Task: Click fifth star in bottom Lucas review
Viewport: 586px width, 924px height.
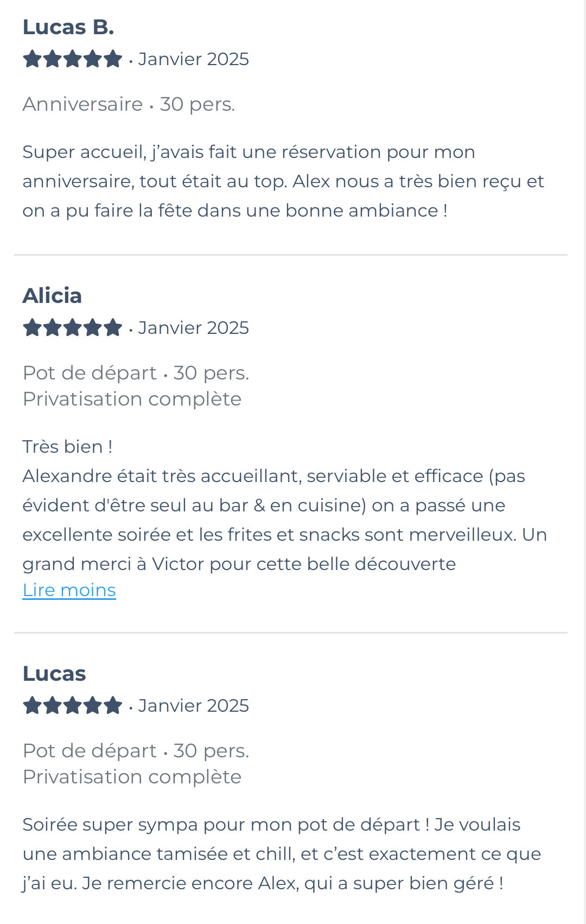Action: [113, 705]
